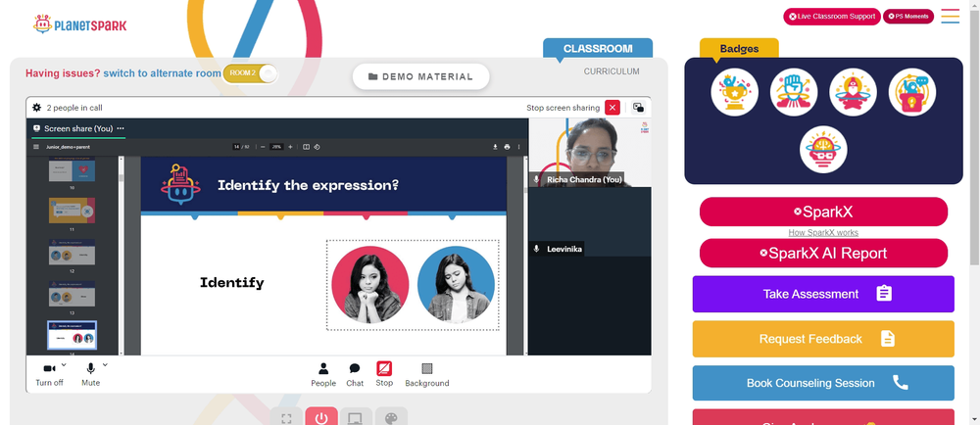Click the fit-to-page PDF icon
Screen dimensions: 980x425
pyautogui.click(x=306, y=147)
